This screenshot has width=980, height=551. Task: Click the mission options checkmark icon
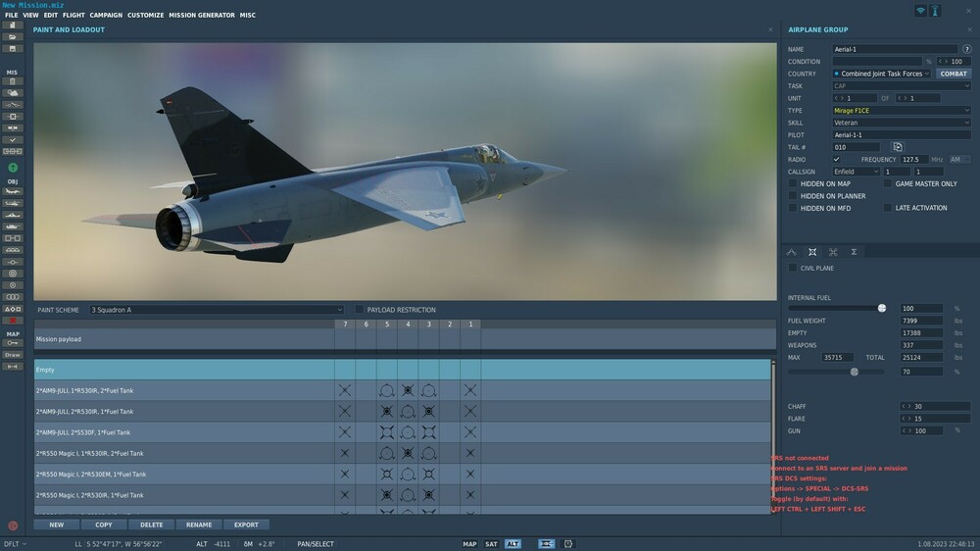pyautogui.click(x=12, y=140)
